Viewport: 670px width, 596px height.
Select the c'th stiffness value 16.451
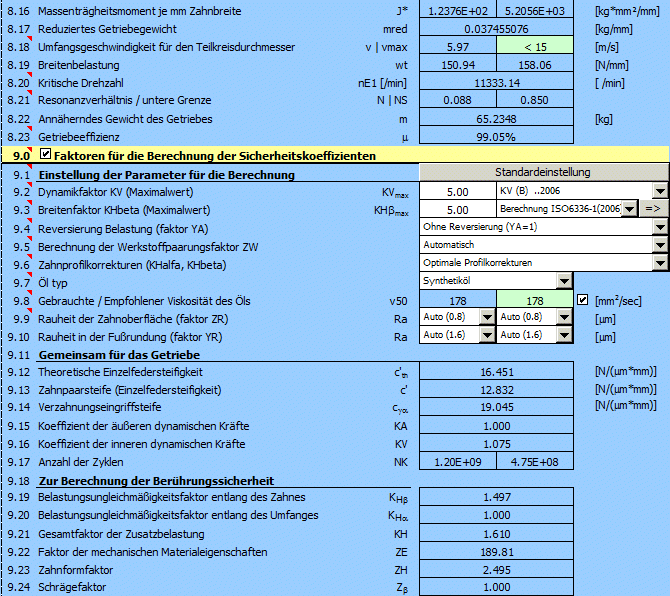(x=497, y=371)
